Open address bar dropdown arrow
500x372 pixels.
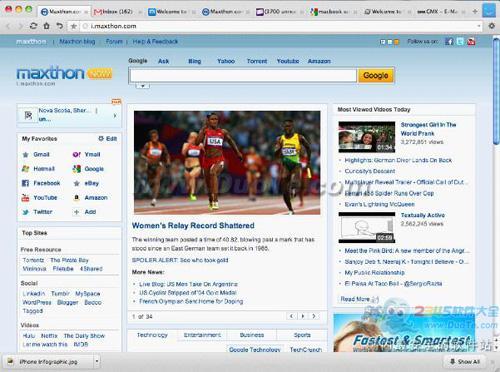point(479,26)
